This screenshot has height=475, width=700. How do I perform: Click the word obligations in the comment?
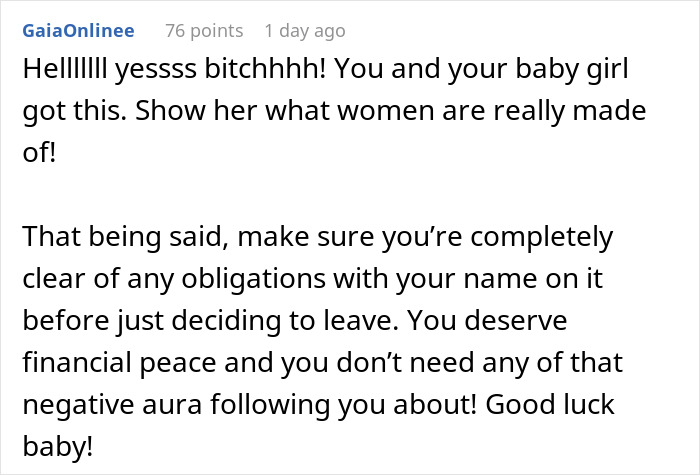(x=254, y=279)
